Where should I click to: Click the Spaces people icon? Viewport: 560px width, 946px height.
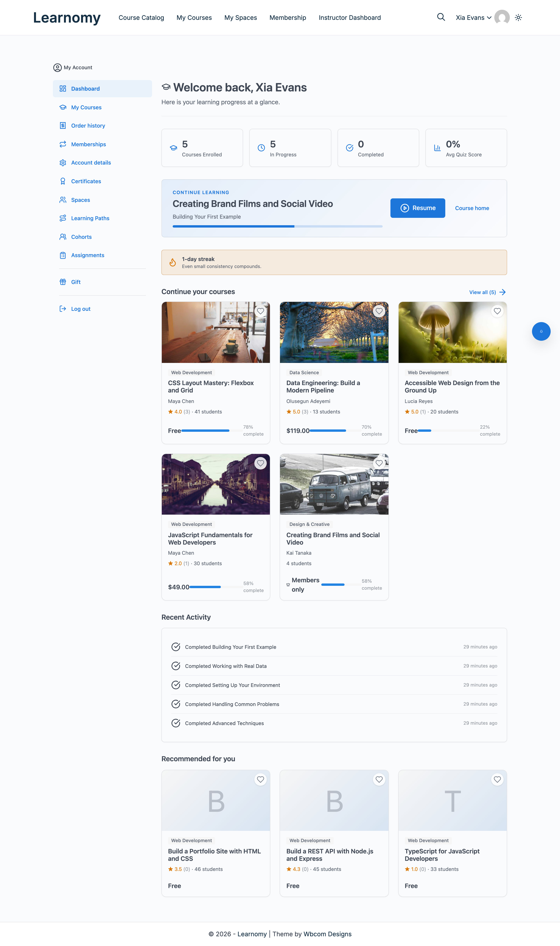click(63, 200)
